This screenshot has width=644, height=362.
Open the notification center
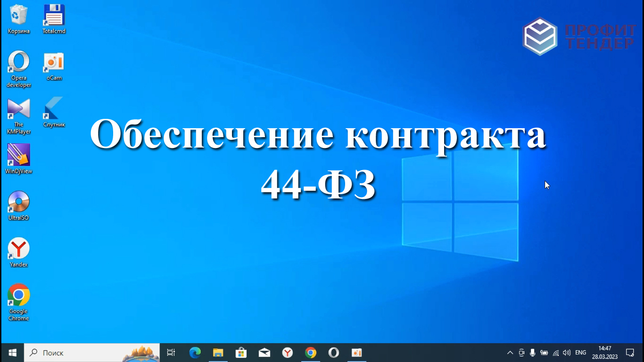pos(630,353)
